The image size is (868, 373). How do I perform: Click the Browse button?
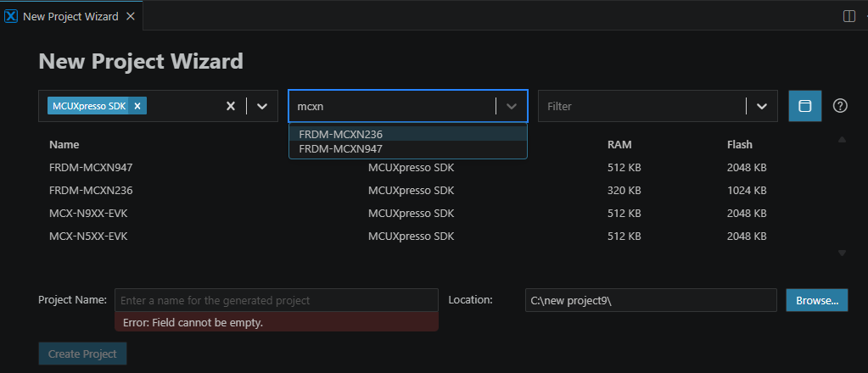click(x=817, y=300)
